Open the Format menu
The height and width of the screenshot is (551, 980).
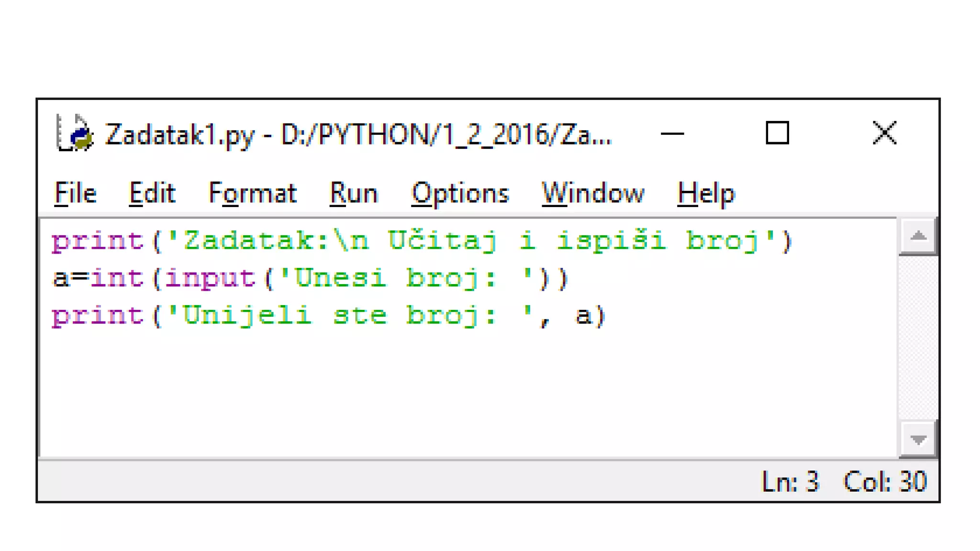[x=252, y=194]
